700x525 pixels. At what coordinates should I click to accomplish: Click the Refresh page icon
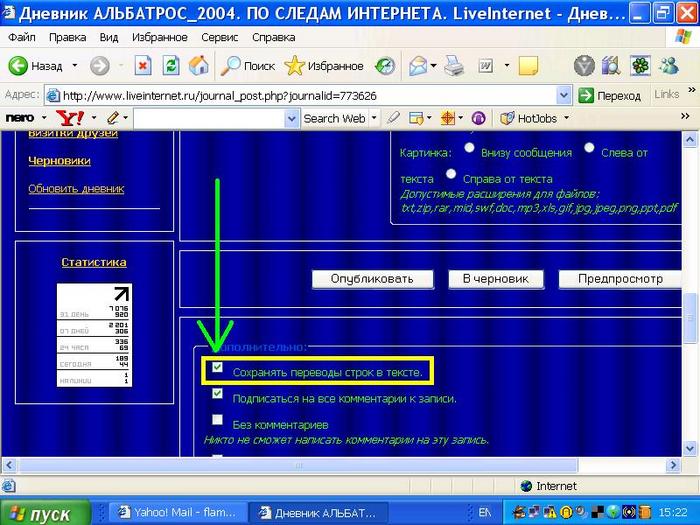click(x=171, y=66)
